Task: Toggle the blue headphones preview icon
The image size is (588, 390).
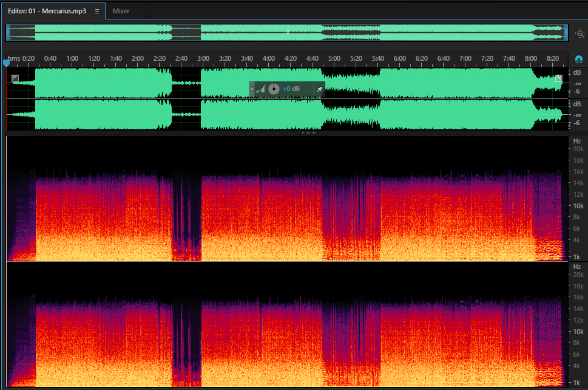Action: pyautogui.click(x=579, y=59)
